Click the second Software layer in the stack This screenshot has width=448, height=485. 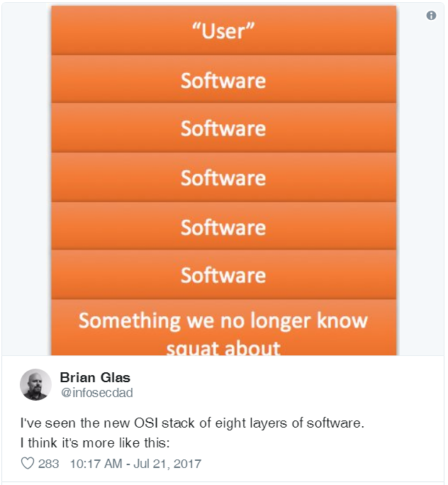(x=223, y=128)
